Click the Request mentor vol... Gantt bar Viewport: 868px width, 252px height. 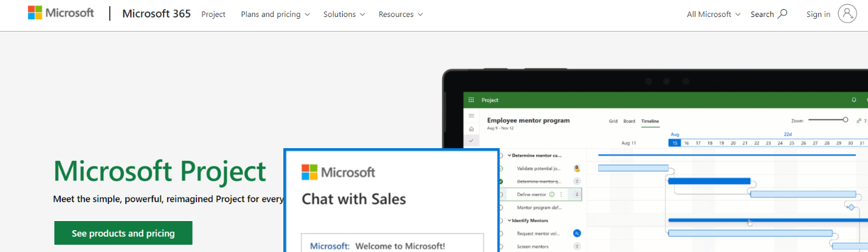pyautogui.click(x=750, y=233)
